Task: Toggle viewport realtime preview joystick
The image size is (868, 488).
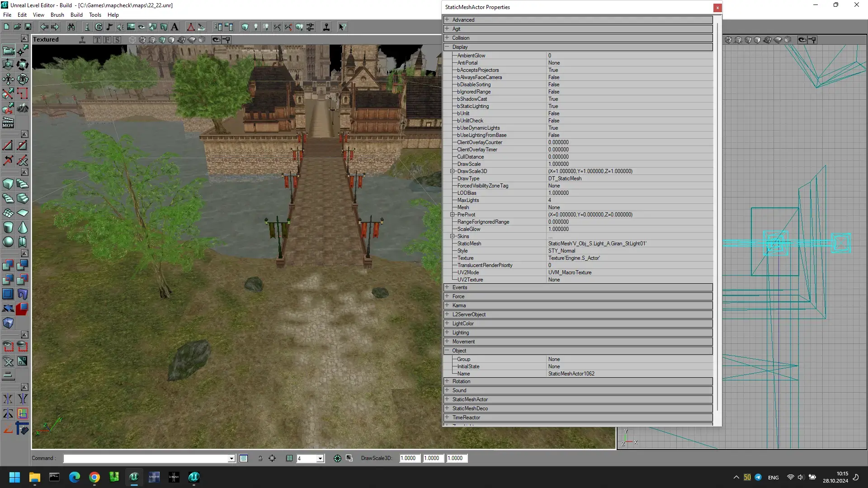Action: click(82, 40)
